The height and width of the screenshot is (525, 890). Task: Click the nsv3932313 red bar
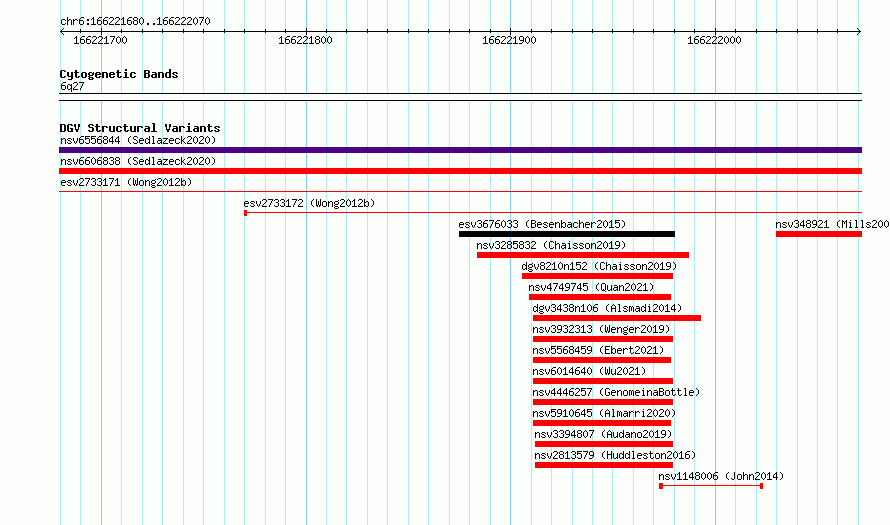pos(603,339)
